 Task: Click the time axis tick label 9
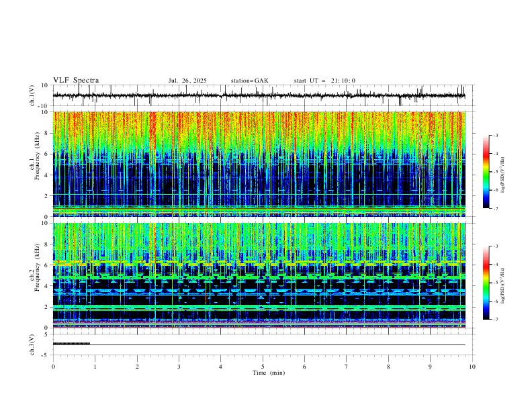click(430, 367)
